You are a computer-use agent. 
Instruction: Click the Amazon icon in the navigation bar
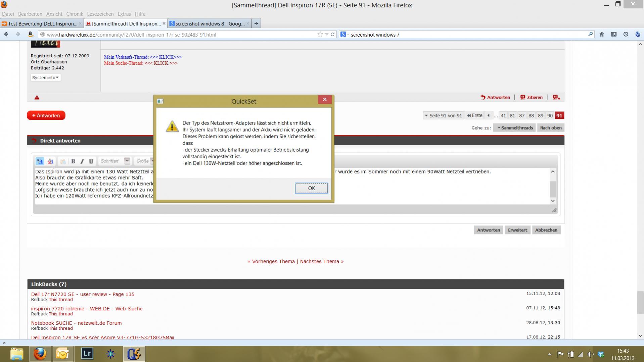tap(30, 34)
